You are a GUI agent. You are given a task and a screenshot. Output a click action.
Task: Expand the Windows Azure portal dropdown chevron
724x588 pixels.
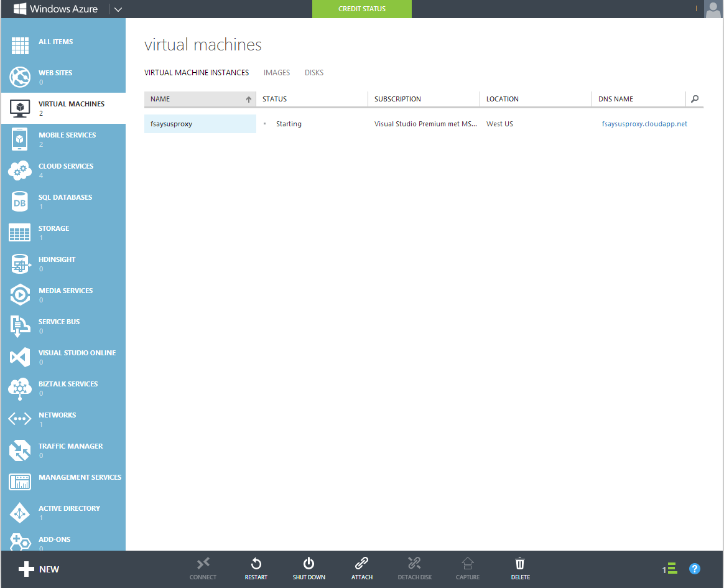118,9
